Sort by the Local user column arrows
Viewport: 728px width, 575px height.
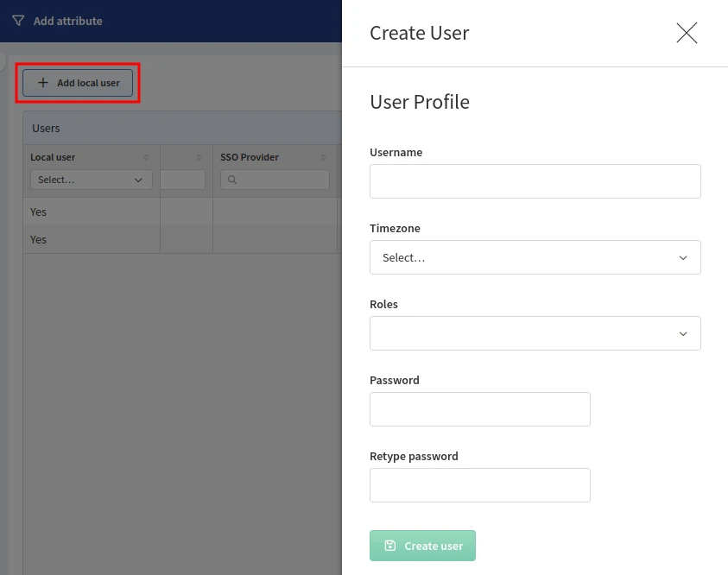pos(146,157)
